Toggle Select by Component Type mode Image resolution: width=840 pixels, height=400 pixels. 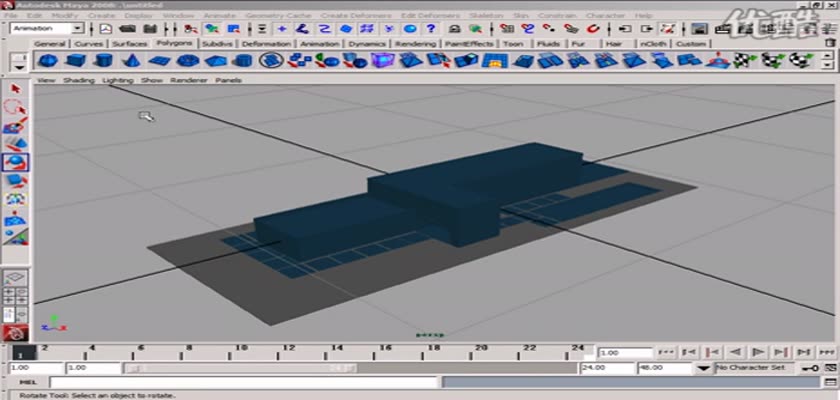233,29
